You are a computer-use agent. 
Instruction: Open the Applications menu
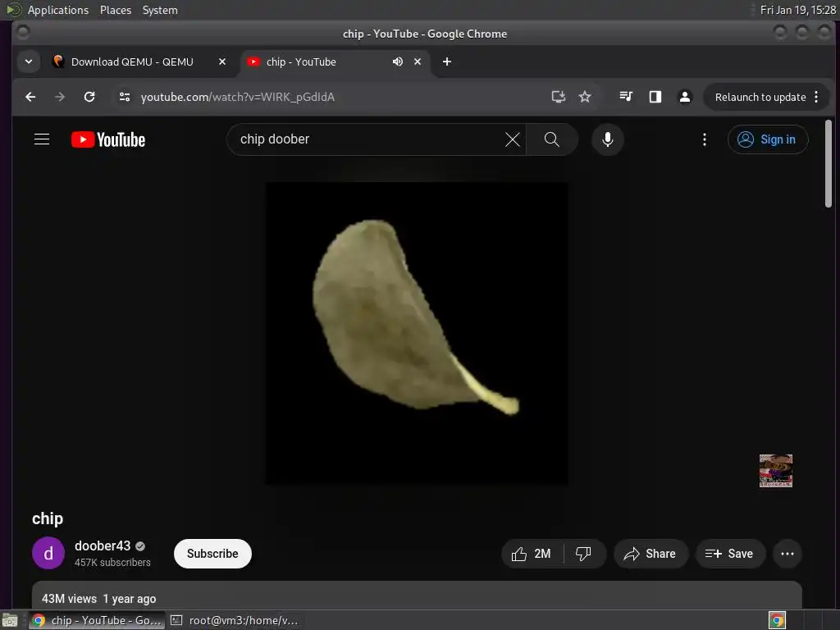tap(58, 10)
